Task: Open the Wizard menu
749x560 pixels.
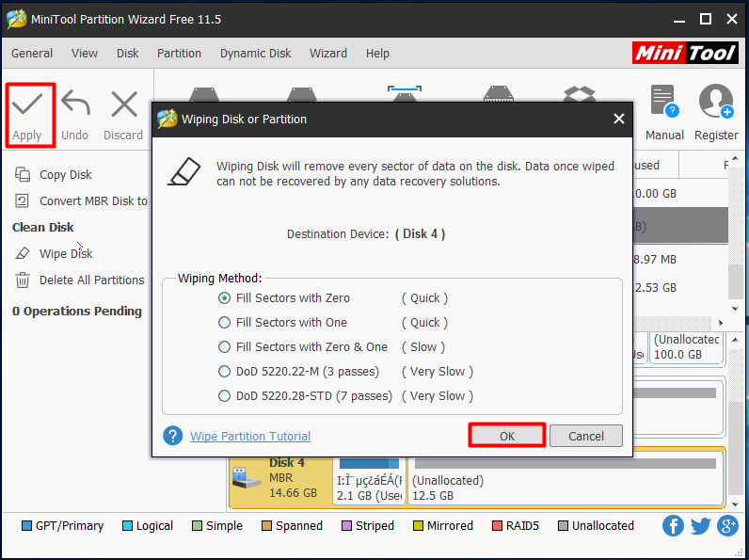Action: click(328, 53)
